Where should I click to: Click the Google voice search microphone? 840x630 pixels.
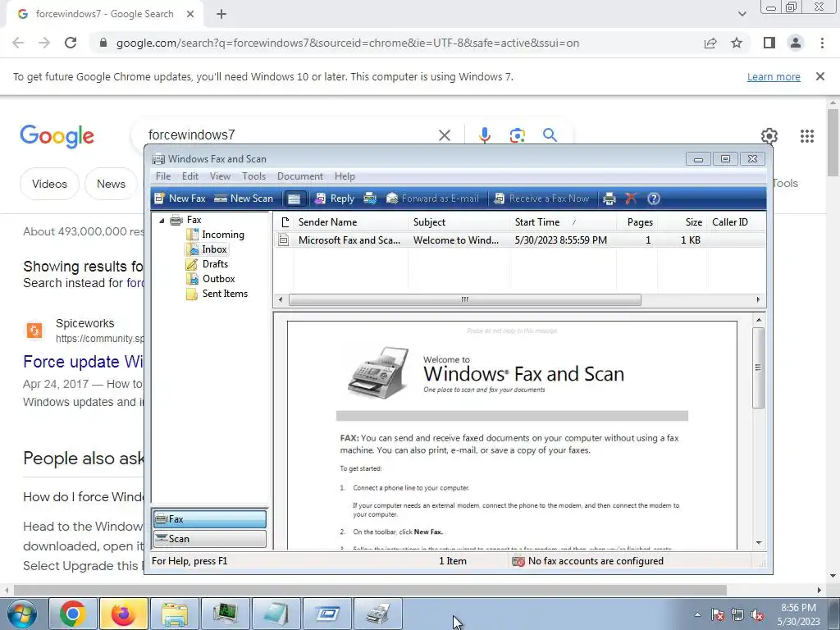tap(484, 135)
